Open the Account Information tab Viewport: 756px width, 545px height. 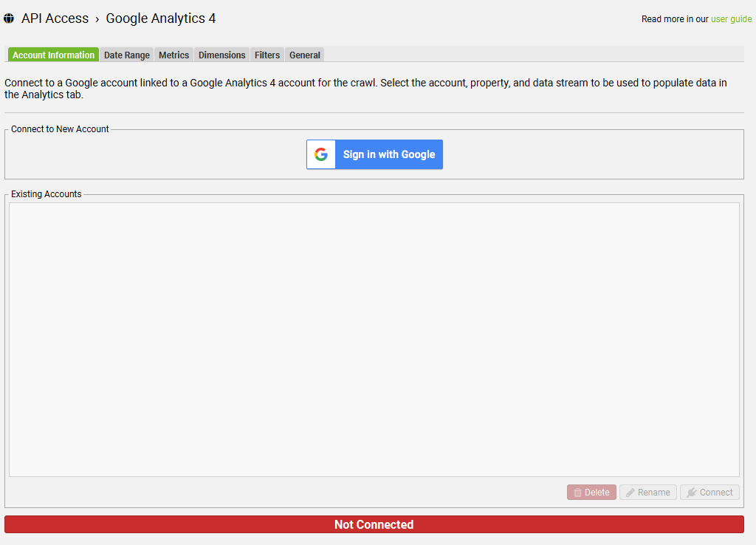point(53,55)
